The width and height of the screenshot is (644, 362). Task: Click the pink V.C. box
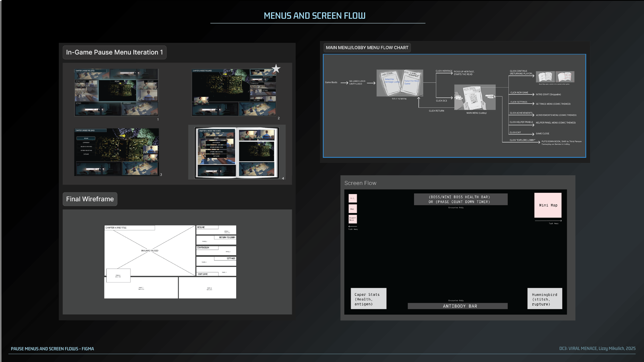click(353, 198)
